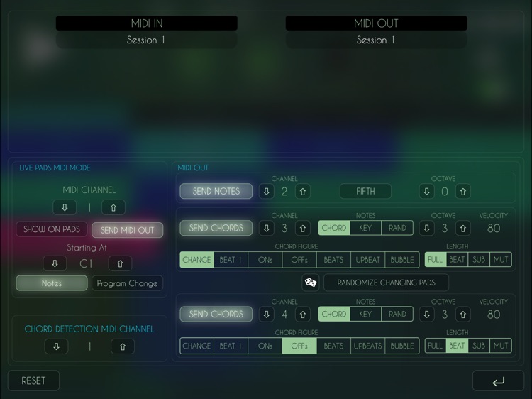Toggle SEND CHORDS for channel 3

click(x=216, y=228)
